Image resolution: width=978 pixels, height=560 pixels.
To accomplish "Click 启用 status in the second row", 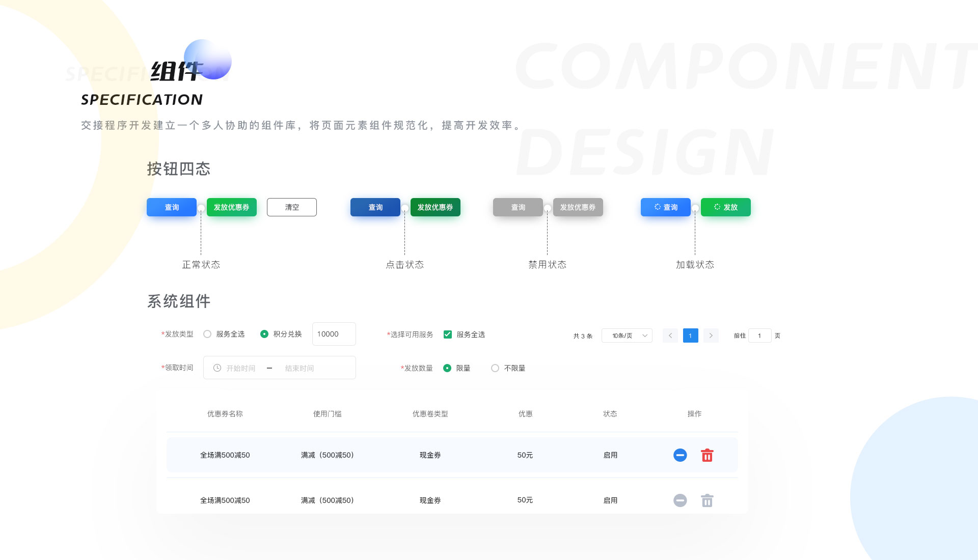I will tap(610, 500).
